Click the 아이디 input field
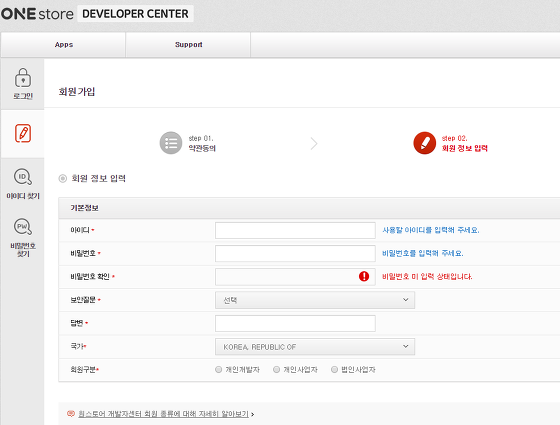 coord(295,230)
